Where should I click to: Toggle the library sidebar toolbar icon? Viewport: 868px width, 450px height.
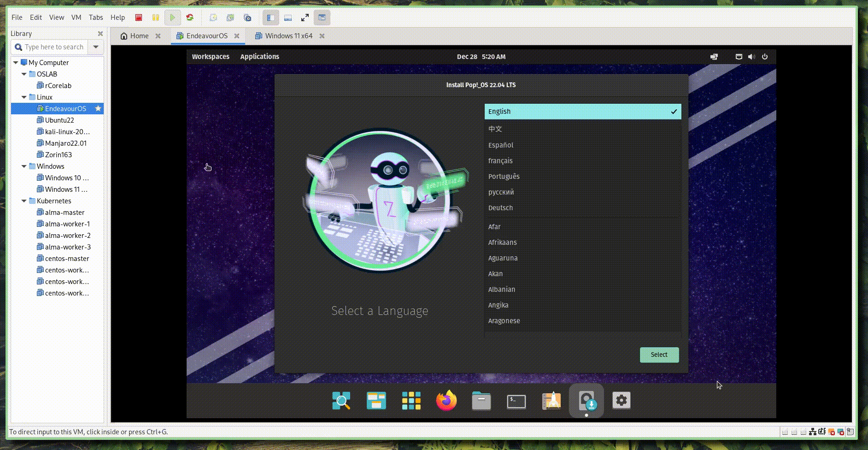(271, 18)
